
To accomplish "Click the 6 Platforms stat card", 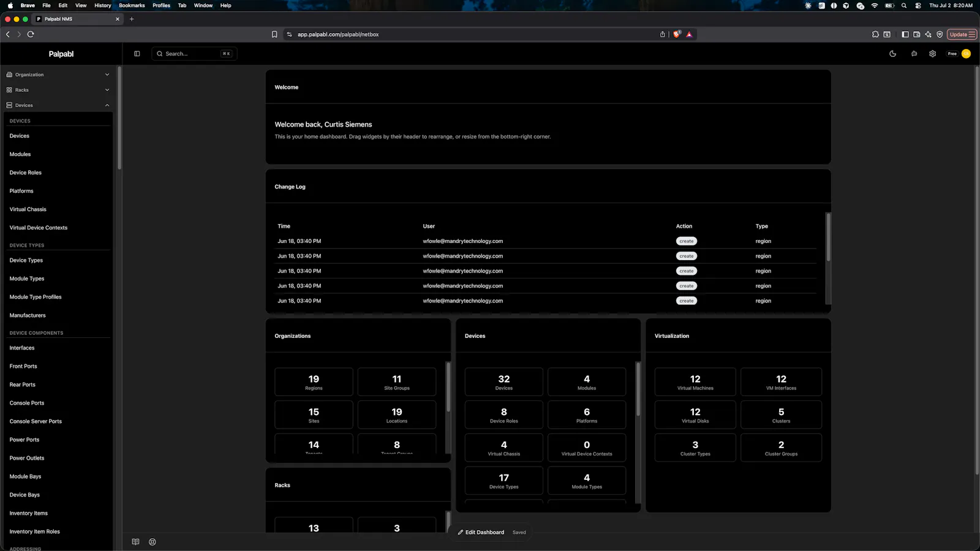I will click(587, 415).
